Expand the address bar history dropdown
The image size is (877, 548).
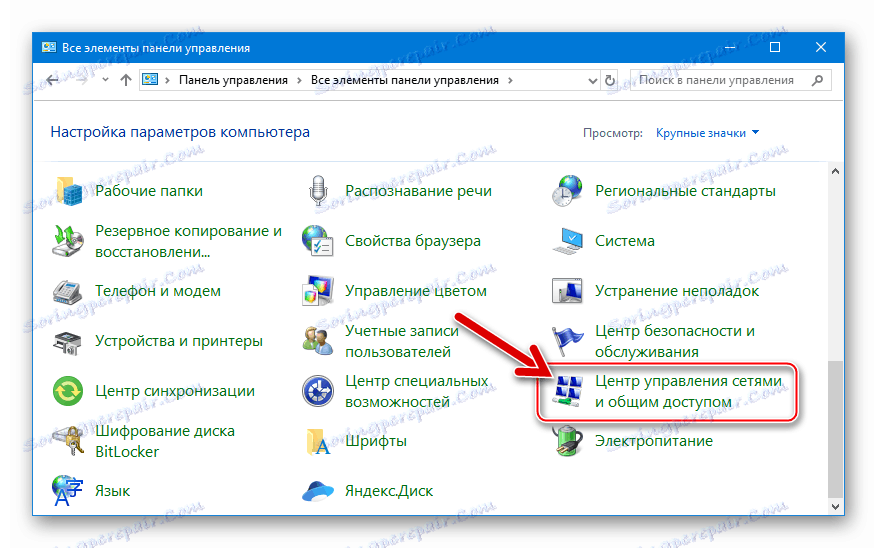(593, 81)
